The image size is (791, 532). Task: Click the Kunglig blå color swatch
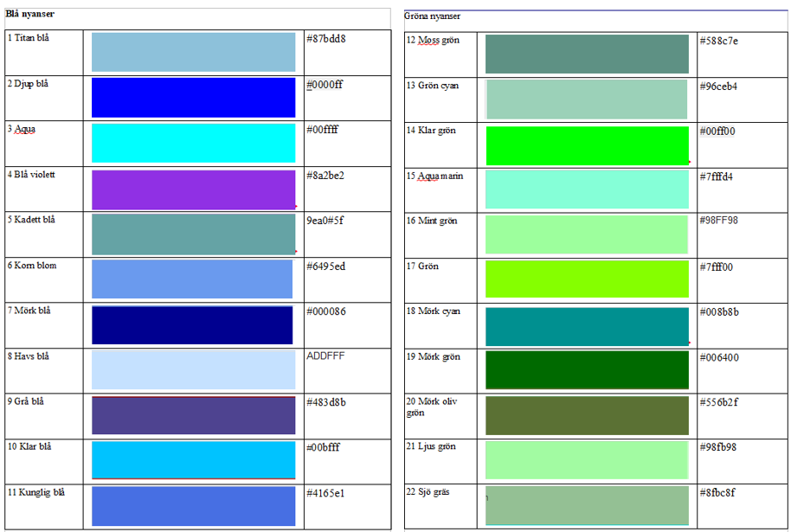coord(193,506)
